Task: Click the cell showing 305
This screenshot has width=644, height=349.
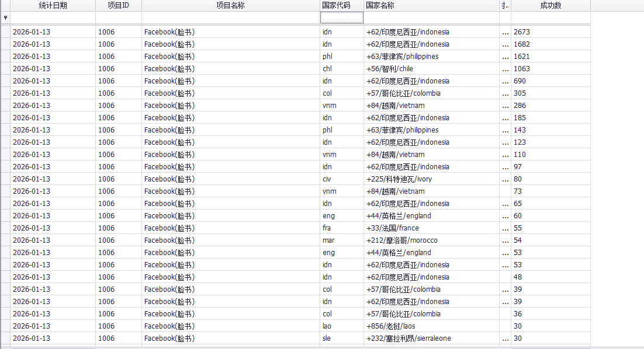Action: tap(550, 93)
